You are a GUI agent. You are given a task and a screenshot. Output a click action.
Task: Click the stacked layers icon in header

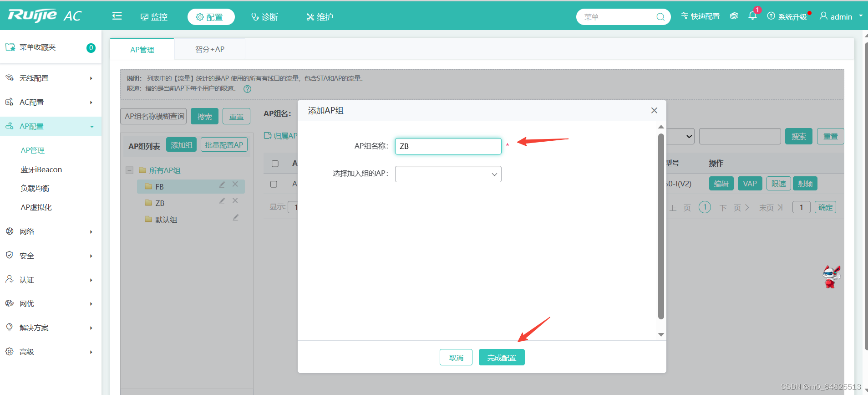[734, 16]
